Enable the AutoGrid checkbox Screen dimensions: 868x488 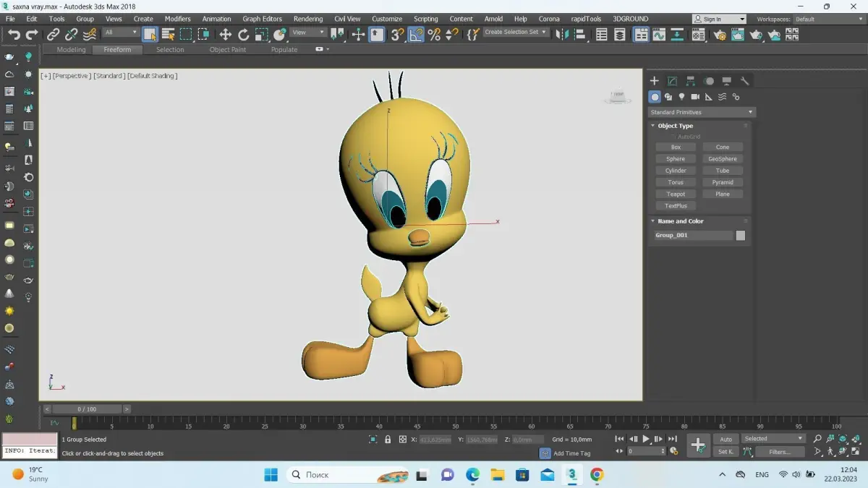tap(673, 137)
